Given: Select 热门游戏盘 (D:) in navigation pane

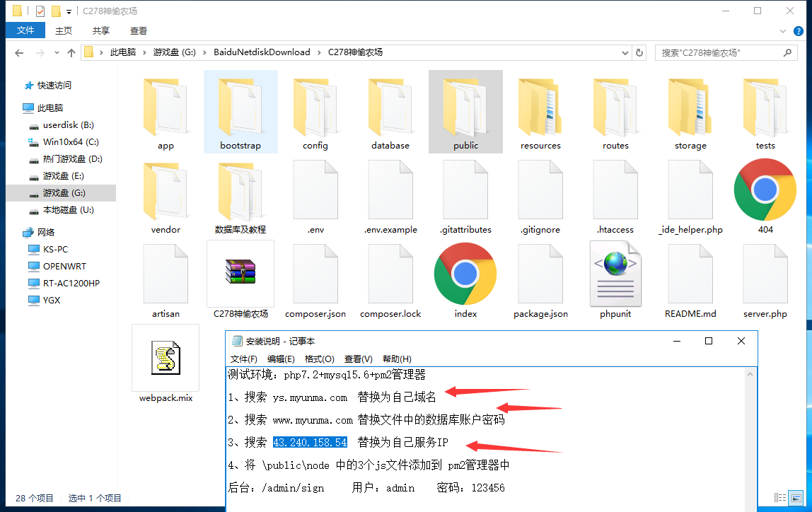Looking at the screenshot, I should click(72, 159).
